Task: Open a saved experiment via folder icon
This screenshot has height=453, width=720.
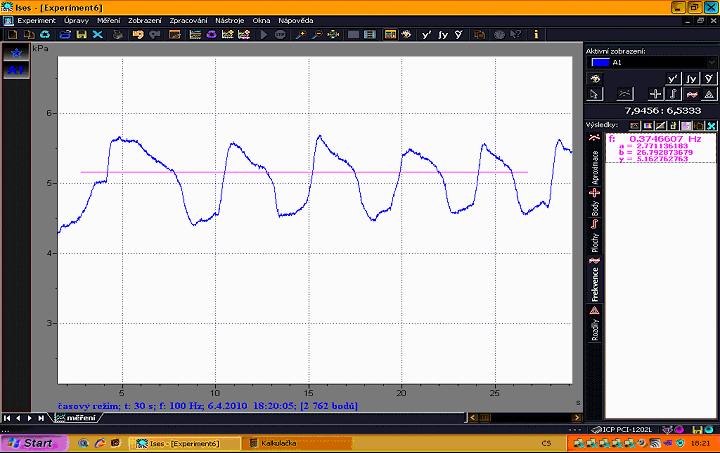Action: click(65, 34)
